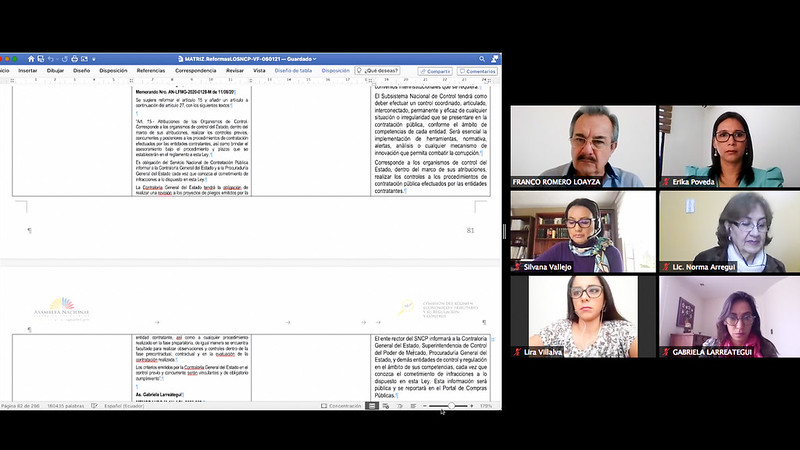Open the table Disposición contextual tab
The height and width of the screenshot is (450, 800).
(335, 71)
